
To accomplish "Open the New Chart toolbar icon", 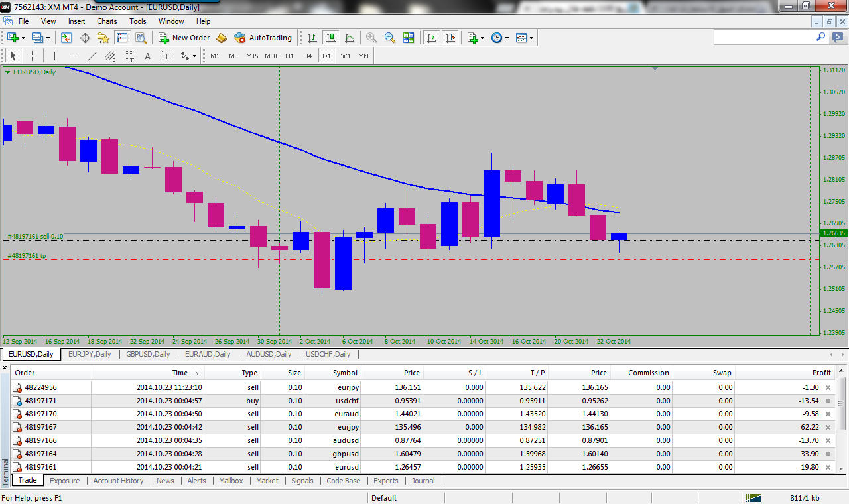I will pos(13,38).
